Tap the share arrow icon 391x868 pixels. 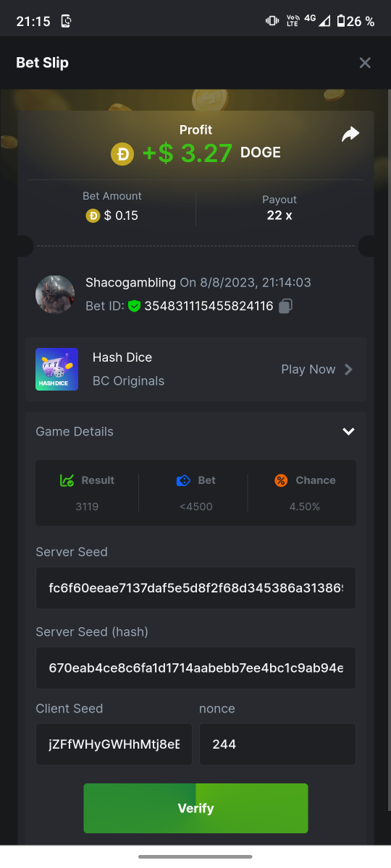coord(350,135)
